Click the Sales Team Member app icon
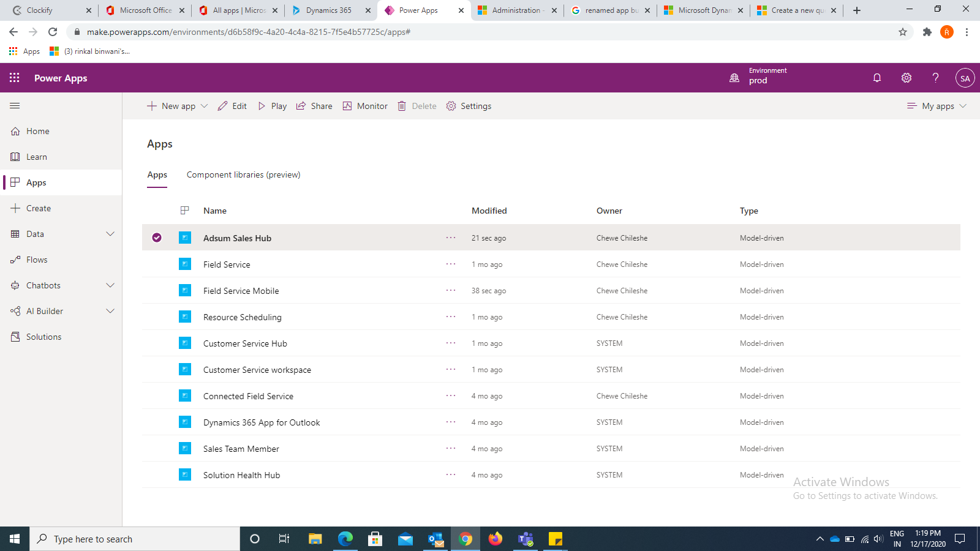 coord(185,448)
